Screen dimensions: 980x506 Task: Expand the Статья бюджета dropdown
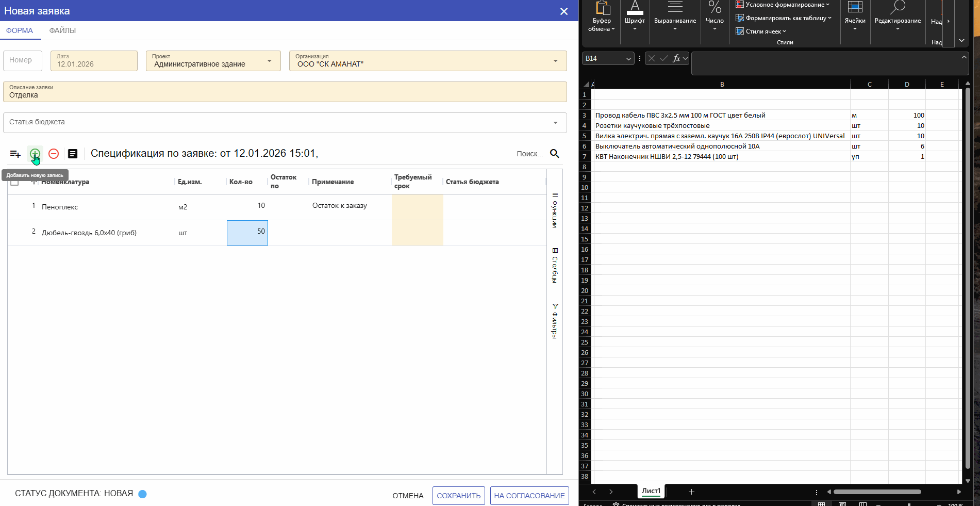(555, 123)
